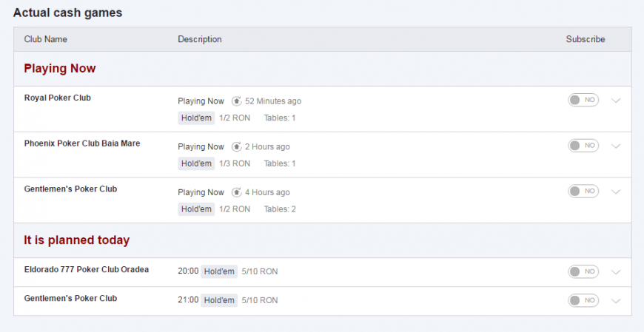
Task: Open the Royal Poker Club link
Action: (58, 98)
